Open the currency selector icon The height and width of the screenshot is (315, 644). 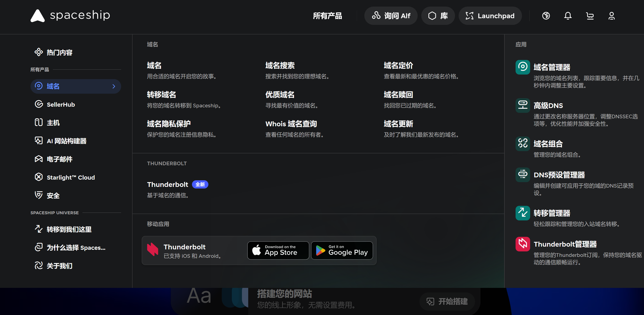[x=546, y=16]
